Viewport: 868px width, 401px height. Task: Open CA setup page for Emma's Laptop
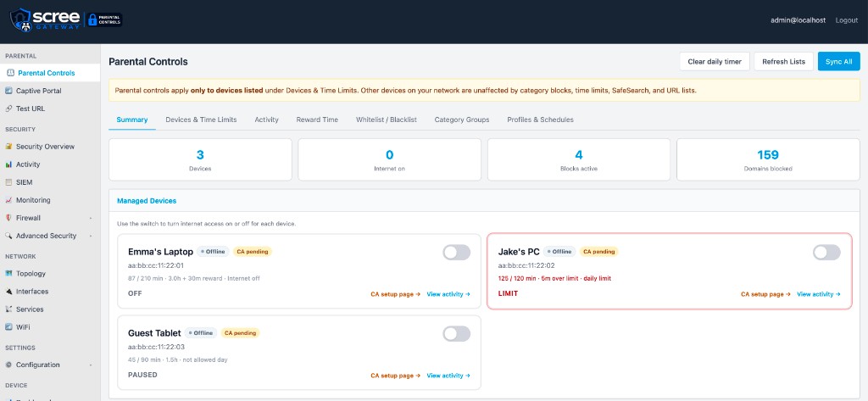[x=395, y=294]
